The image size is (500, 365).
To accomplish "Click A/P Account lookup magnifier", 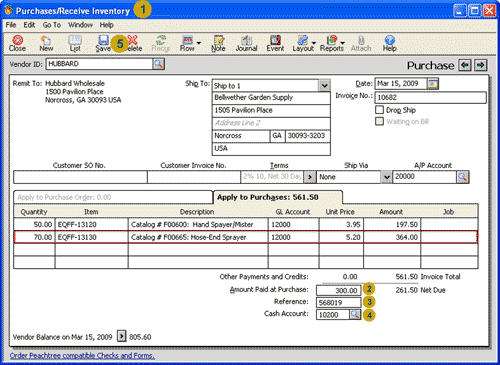I will 463,177.
